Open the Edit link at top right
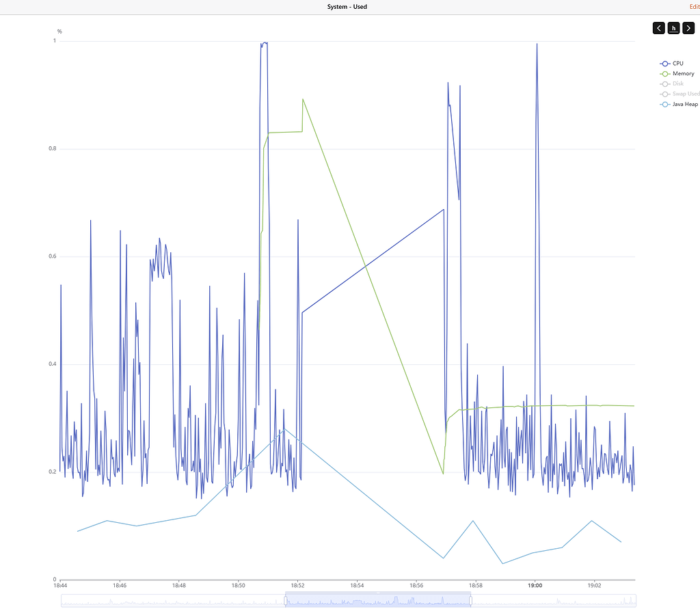 click(694, 7)
